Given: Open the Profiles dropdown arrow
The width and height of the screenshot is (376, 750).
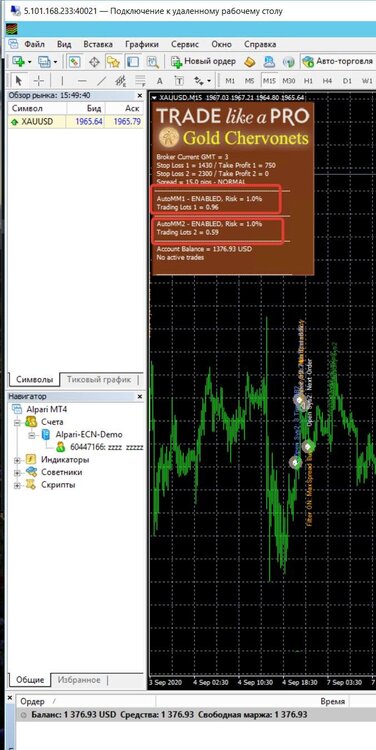Looking at the screenshot, I should tap(55, 62).
